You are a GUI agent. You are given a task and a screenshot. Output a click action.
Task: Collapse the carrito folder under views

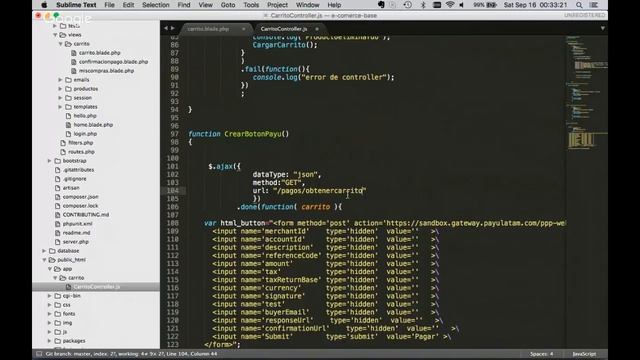tap(60, 44)
